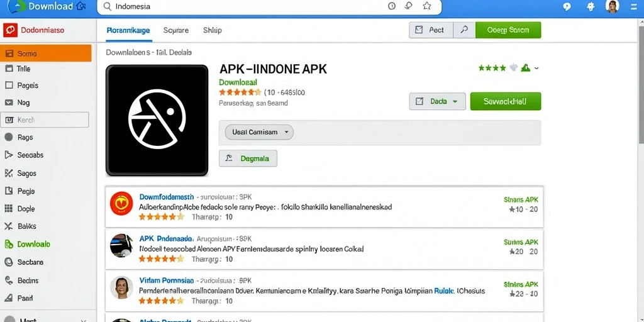Open the Ueal Cantisam dropdown
Viewport: 644px width, 322px height.
pyautogui.click(x=259, y=132)
